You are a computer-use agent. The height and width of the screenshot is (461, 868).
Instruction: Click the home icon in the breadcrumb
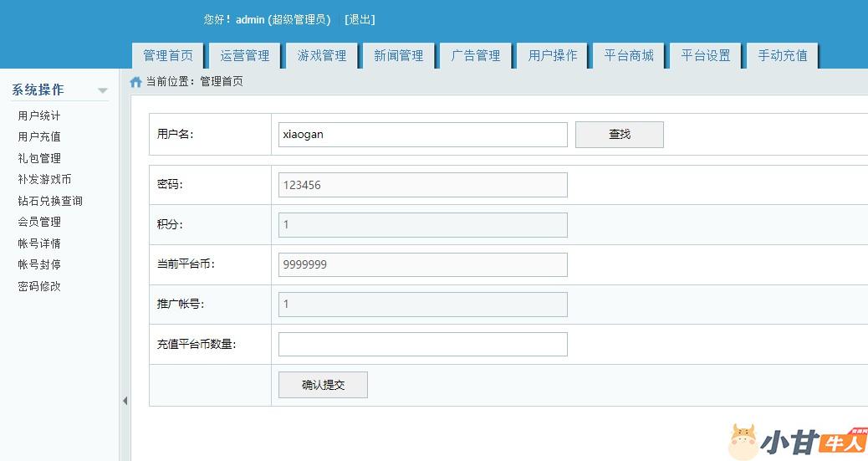coord(135,82)
